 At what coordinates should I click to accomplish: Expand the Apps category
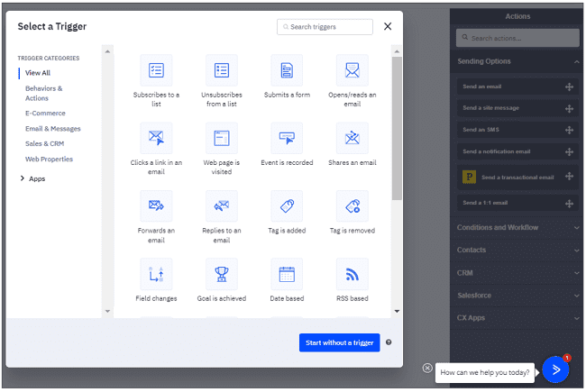36,178
